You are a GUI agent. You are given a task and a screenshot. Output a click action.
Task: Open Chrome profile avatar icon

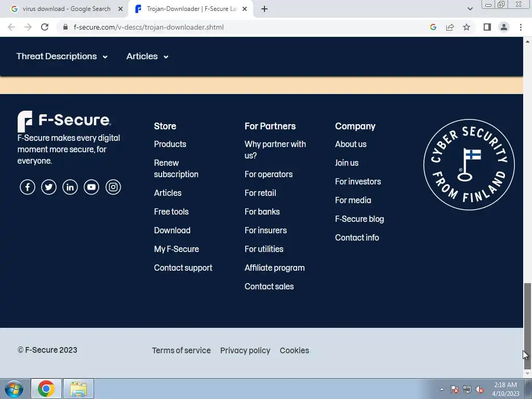point(504,27)
